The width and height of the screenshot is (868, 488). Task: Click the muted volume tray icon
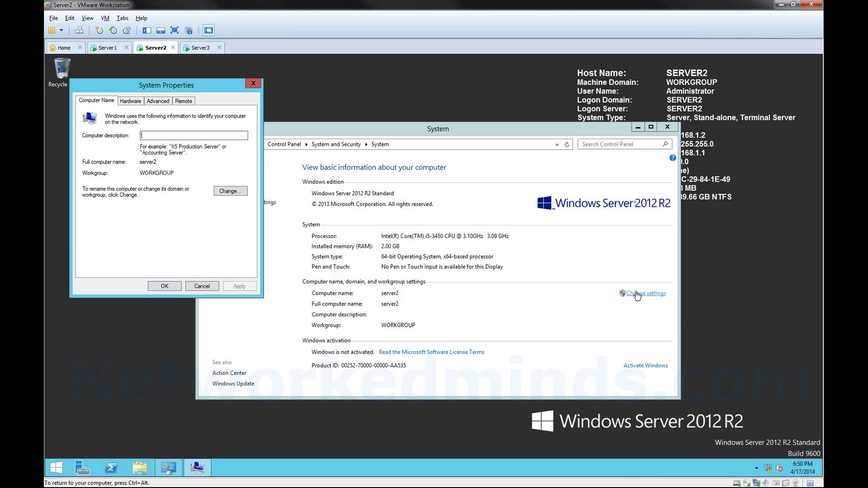click(x=779, y=468)
